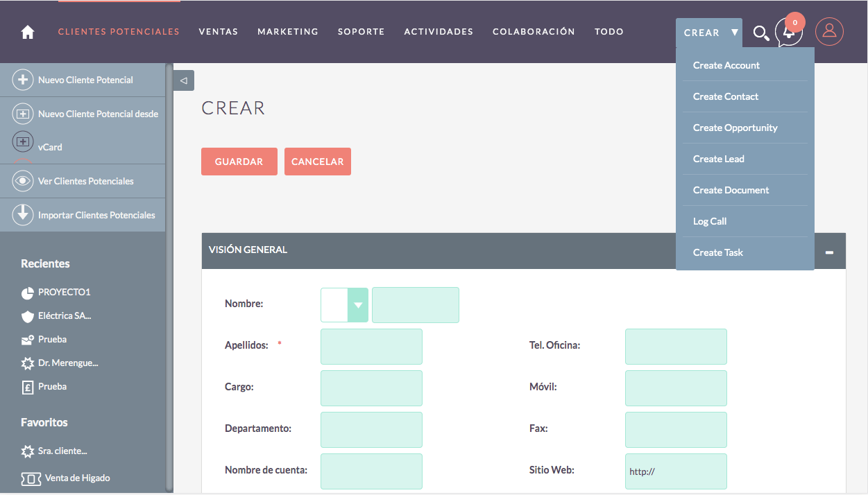Collapse the Visión General panel
The image size is (868, 495).
click(829, 253)
